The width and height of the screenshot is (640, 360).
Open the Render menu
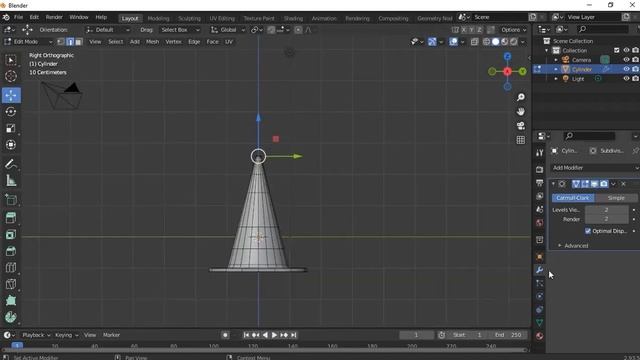[x=54, y=18]
